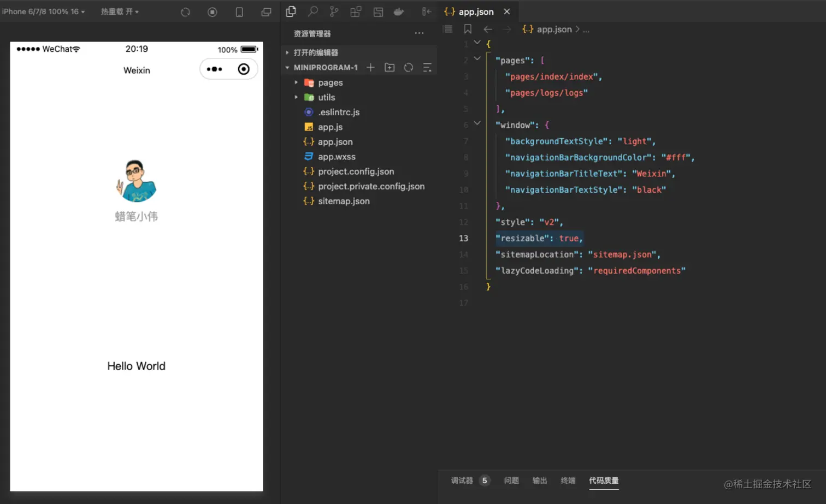Click the simulator refresh icon
This screenshot has width=826, height=504.
[186, 12]
